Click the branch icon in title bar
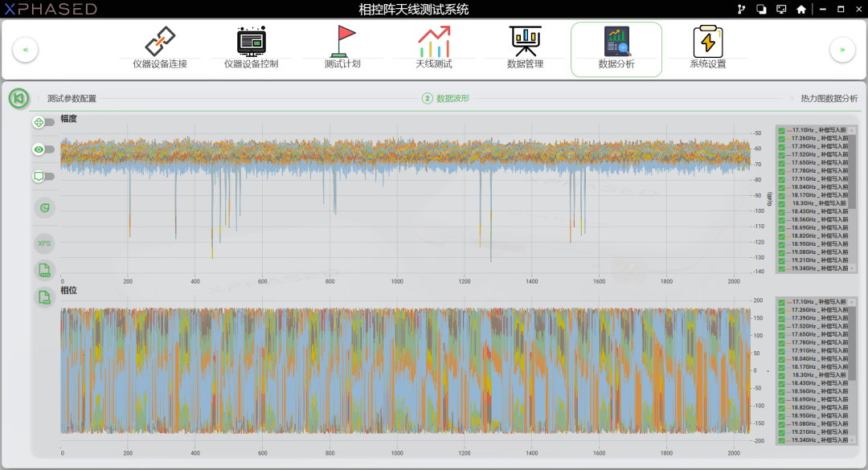The height and width of the screenshot is (470, 868). coord(741,10)
